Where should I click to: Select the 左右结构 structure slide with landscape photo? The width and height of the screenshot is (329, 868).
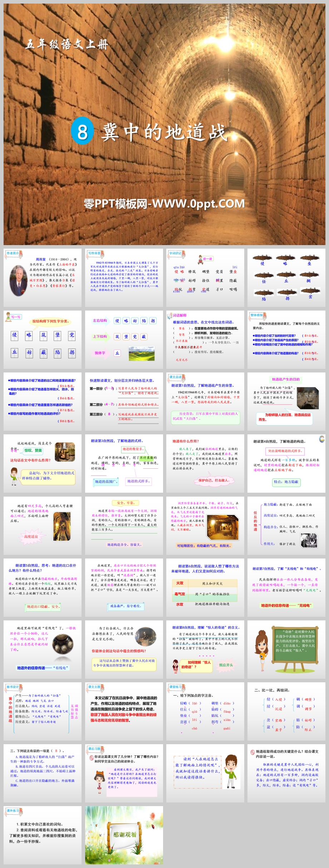point(124,340)
